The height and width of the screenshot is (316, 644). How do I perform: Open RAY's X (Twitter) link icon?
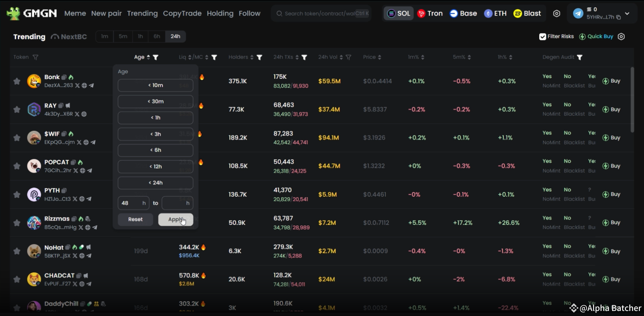[x=77, y=114]
